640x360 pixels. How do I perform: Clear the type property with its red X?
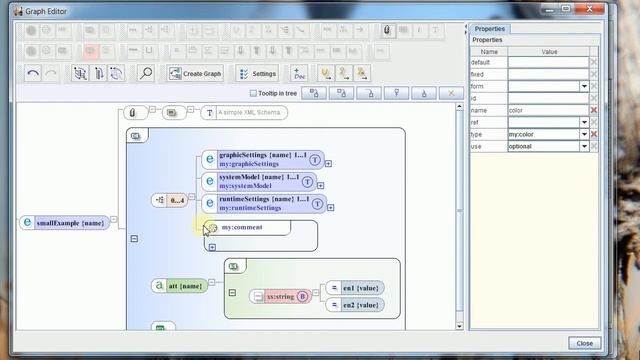point(594,134)
